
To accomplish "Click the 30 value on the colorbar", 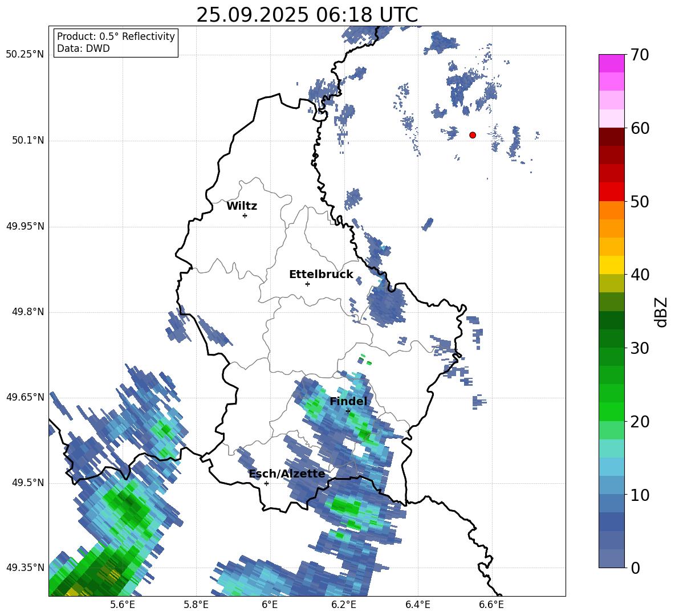I will (640, 348).
